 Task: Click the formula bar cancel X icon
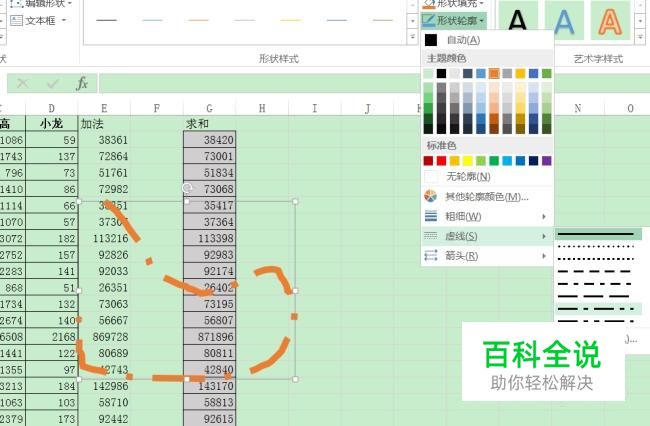click(23, 83)
